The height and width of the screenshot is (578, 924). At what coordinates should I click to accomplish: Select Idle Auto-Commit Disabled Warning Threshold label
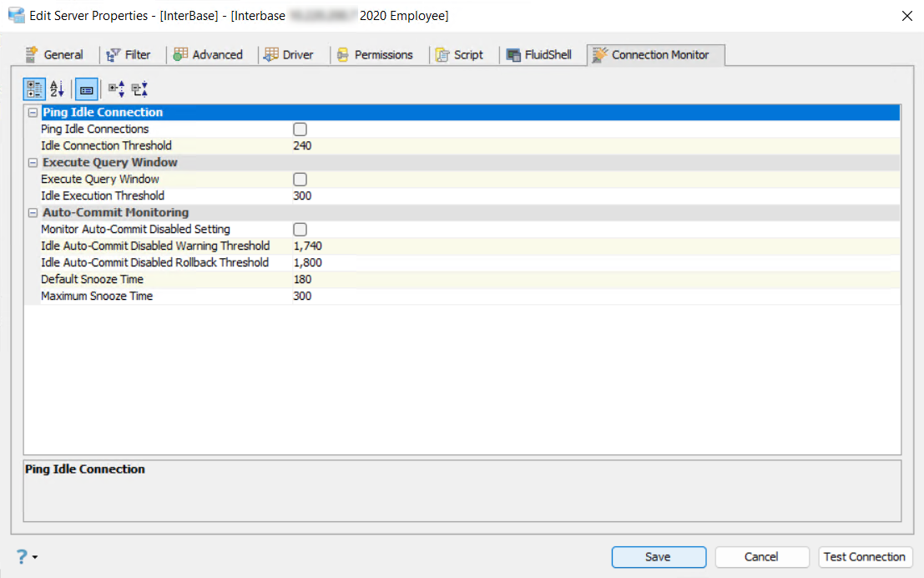[x=155, y=246]
